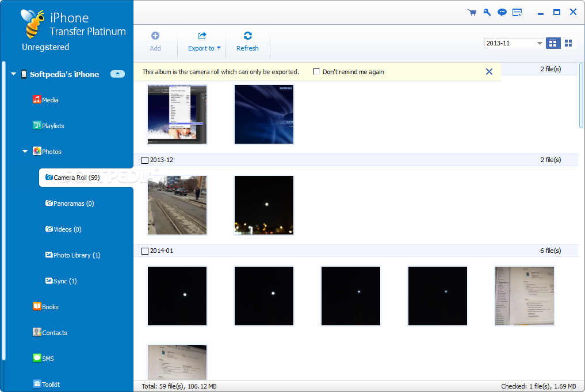Select Videos (0) album
The height and width of the screenshot is (392, 585).
pos(67,229)
